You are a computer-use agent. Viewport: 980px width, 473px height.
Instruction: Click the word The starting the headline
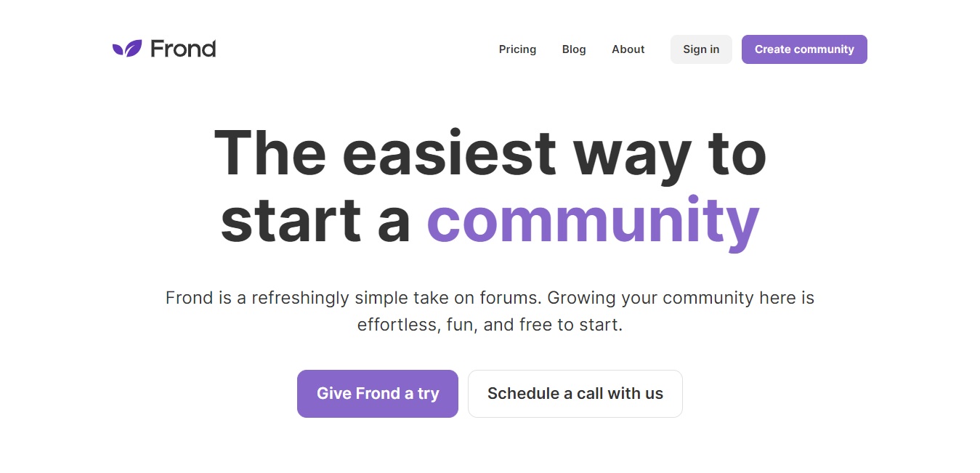click(x=270, y=153)
